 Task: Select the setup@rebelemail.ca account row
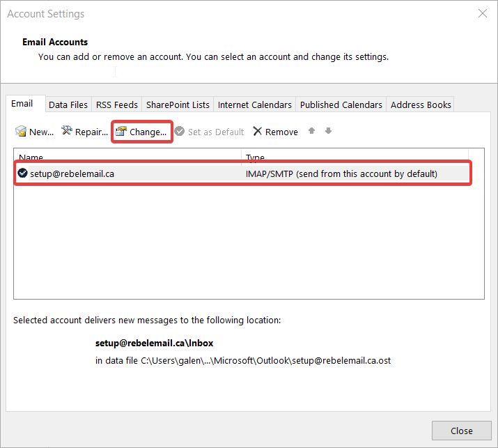coord(243,173)
